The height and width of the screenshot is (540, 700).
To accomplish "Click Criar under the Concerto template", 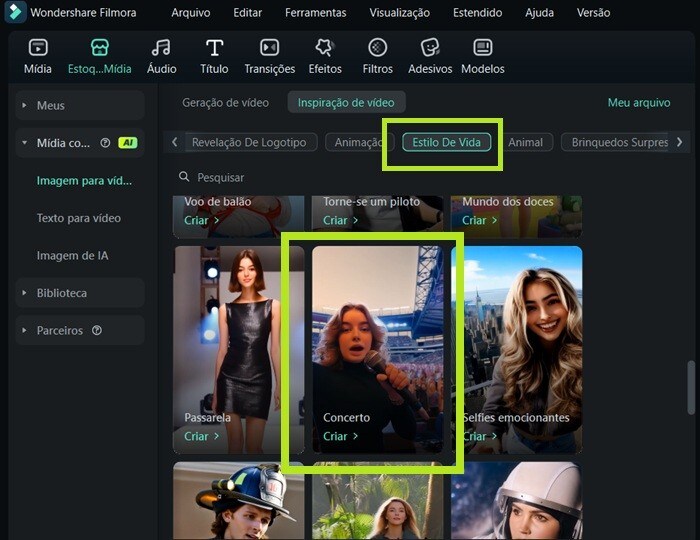I will pos(340,436).
